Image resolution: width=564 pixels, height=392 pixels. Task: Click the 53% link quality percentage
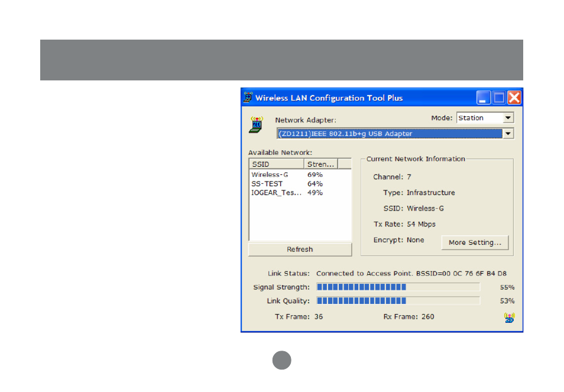tap(507, 301)
